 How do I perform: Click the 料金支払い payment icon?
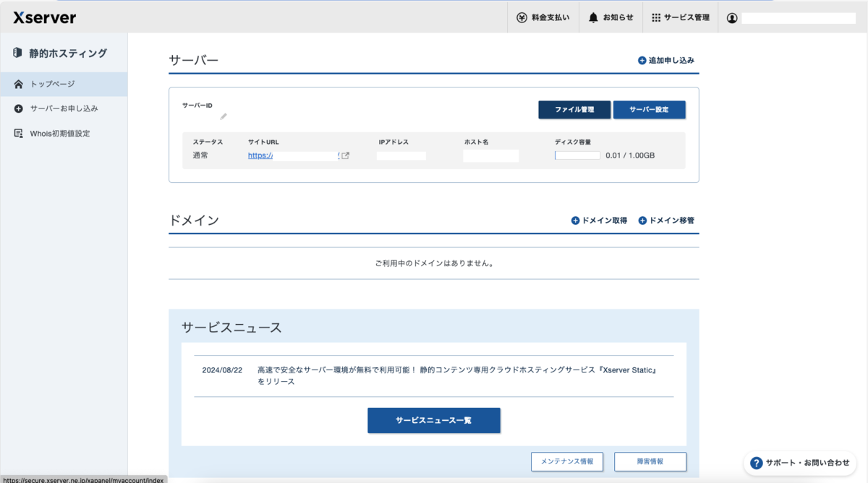click(x=522, y=17)
